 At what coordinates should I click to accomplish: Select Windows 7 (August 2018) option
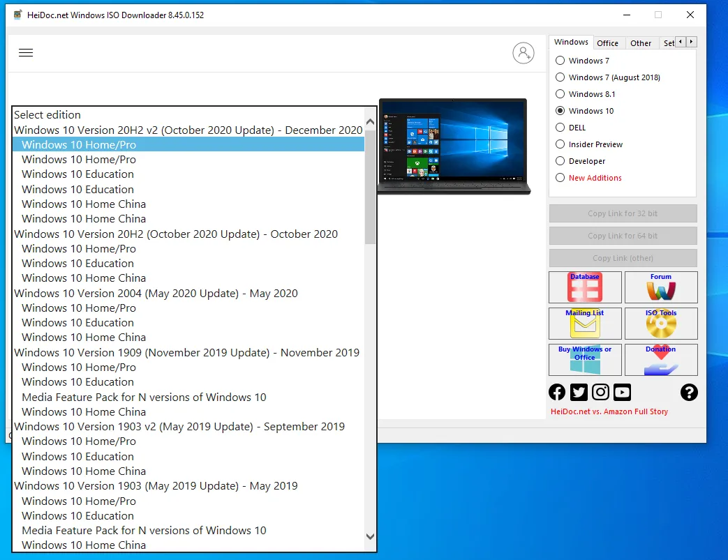coord(608,77)
